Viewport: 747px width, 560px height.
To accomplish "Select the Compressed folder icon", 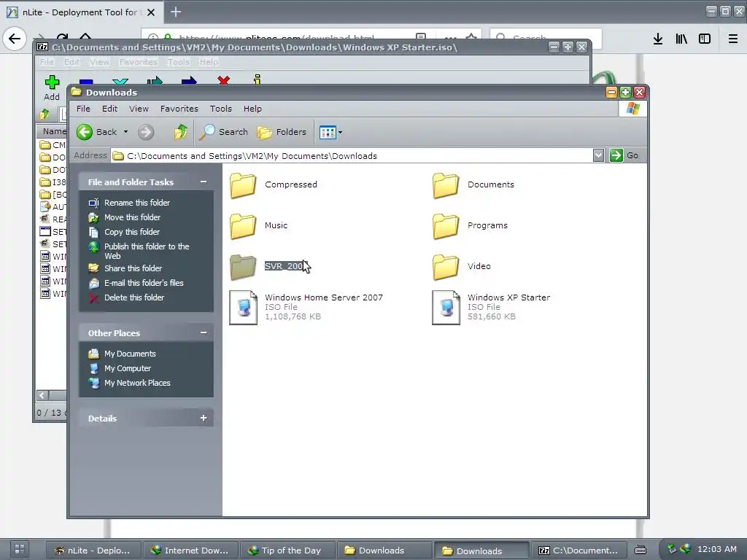I will pyautogui.click(x=243, y=184).
